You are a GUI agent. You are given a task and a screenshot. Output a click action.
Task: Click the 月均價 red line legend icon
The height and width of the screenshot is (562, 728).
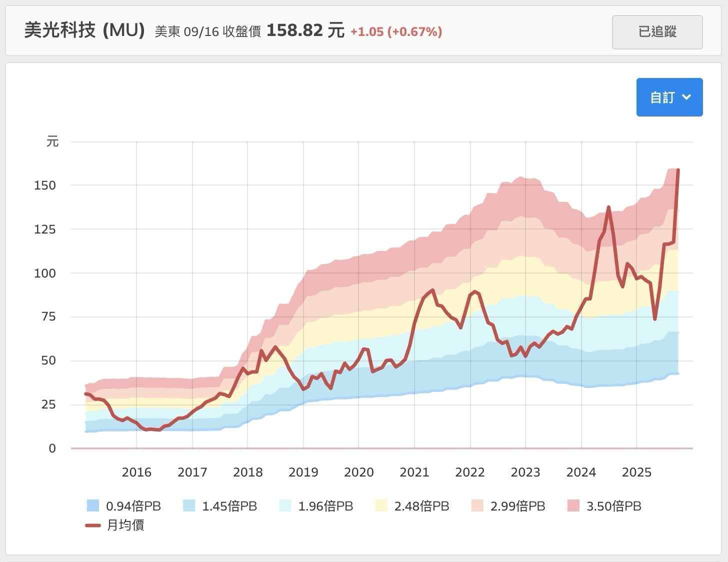(93, 525)
